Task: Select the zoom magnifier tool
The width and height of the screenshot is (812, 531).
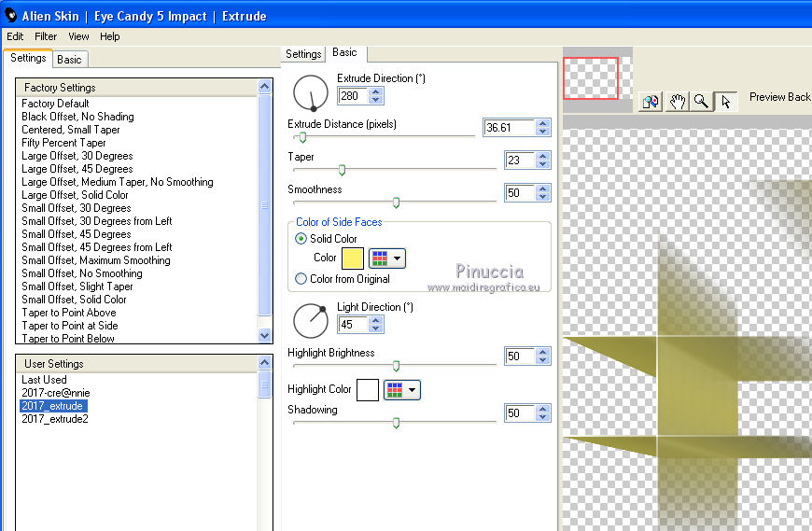Action: click(x=701, y=102)
